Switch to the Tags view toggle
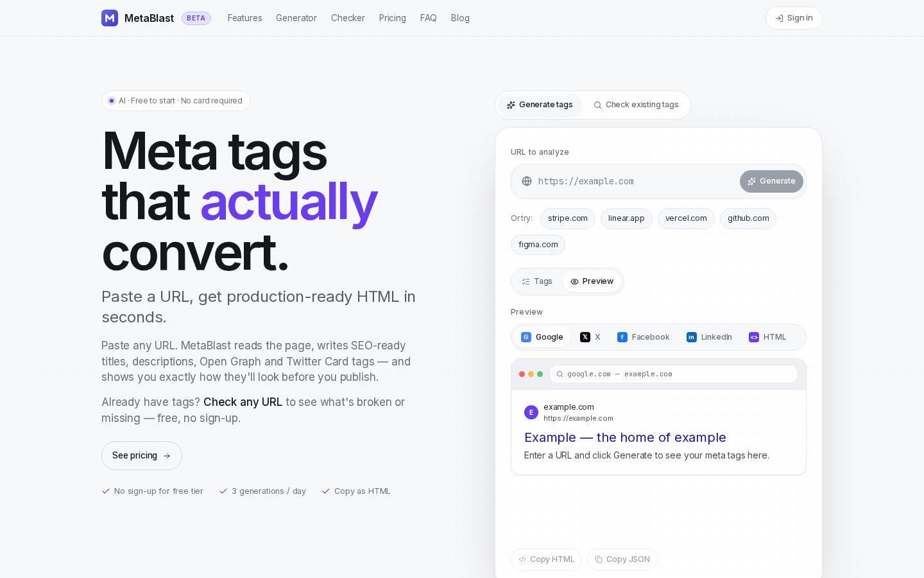 click(x=537, y=281)
